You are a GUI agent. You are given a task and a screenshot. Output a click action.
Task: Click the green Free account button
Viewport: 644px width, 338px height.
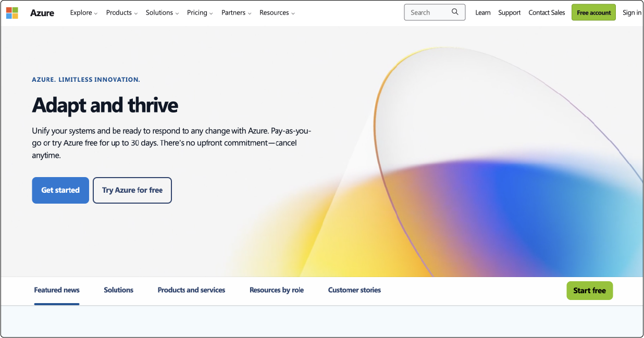pyautogui.click(x=593, y=12)
